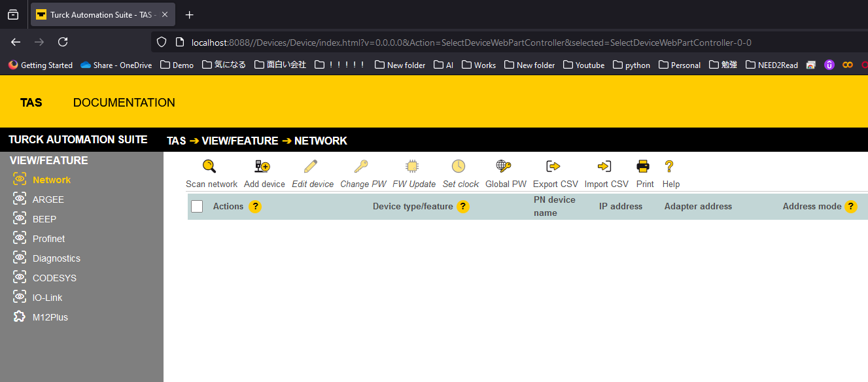Open the 勉強 bookmarks folder
Image resolution: width=868 pixels, height=382 pixels.
pos(723,65)
